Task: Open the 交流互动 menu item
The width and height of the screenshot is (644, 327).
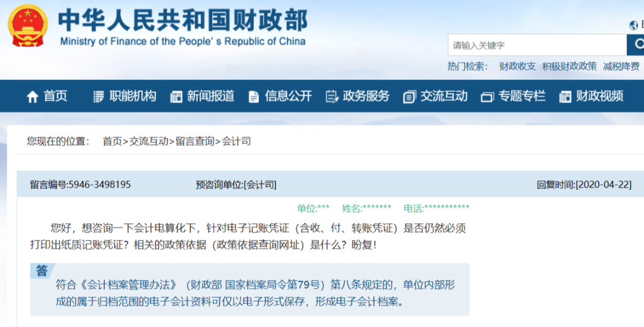Action: point(444,96)
